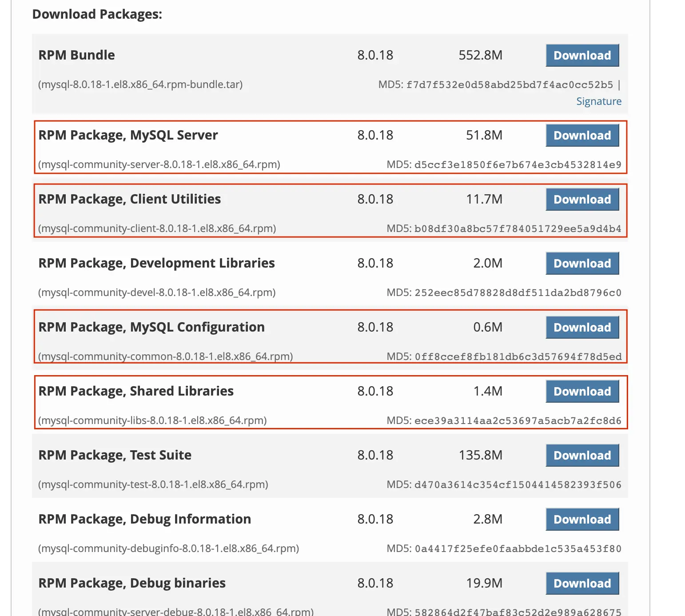Screen dimensions: 685x616
Task: Click the mysql-community-server rpm filename
Action: click(x=159, y=164)
